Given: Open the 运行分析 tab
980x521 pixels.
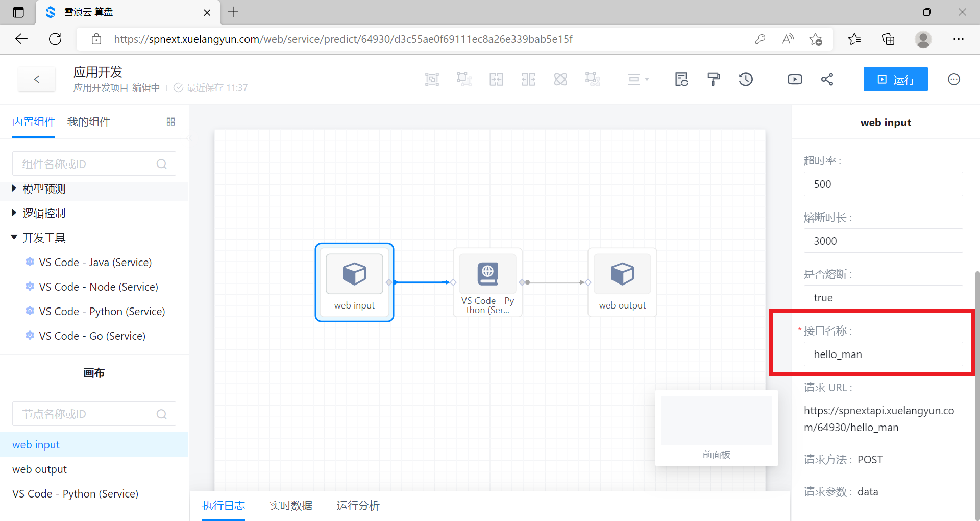Looking at the screenshot, I should click(x=358, y=506).
